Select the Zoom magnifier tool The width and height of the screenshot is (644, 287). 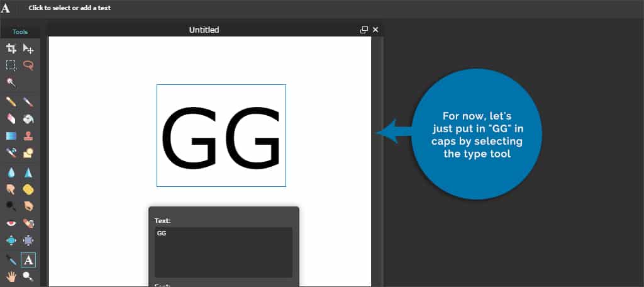[x=28, y=276]
